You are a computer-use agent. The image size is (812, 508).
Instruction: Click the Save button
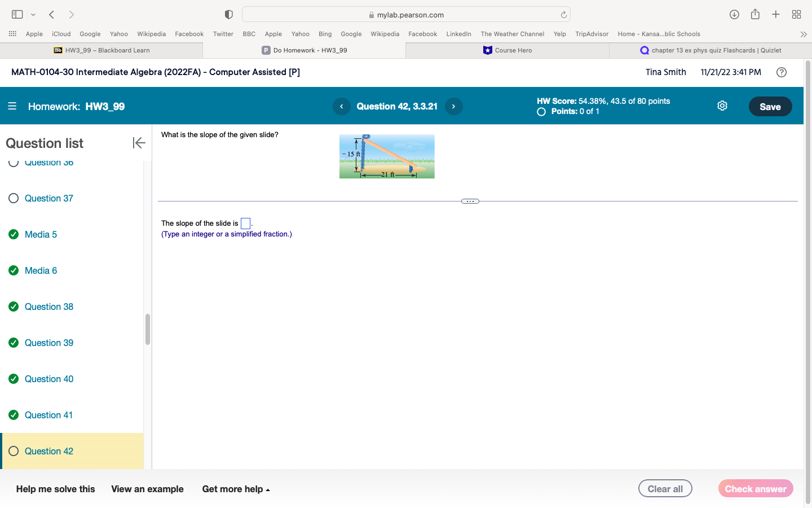pos(770,106)
